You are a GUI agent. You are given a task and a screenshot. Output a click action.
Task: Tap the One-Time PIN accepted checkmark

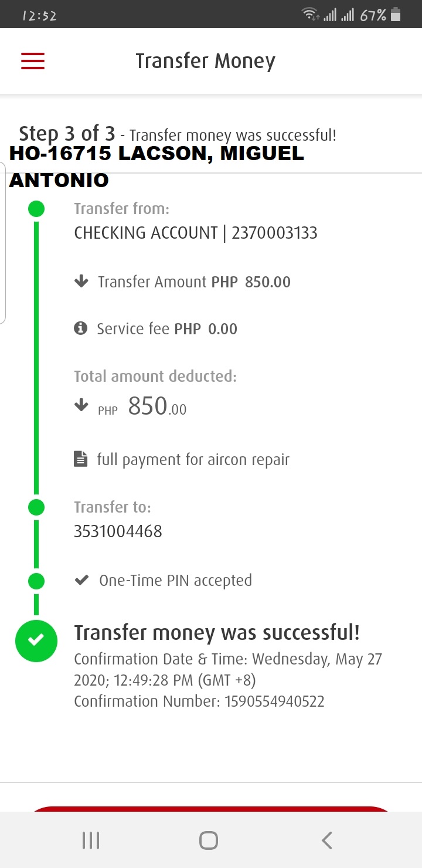point(81,581)
